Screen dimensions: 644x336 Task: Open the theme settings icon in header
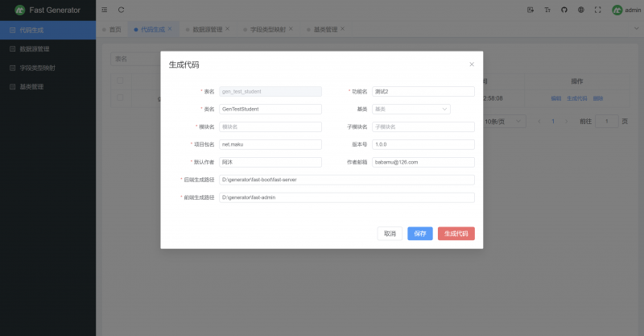point(530,10)
